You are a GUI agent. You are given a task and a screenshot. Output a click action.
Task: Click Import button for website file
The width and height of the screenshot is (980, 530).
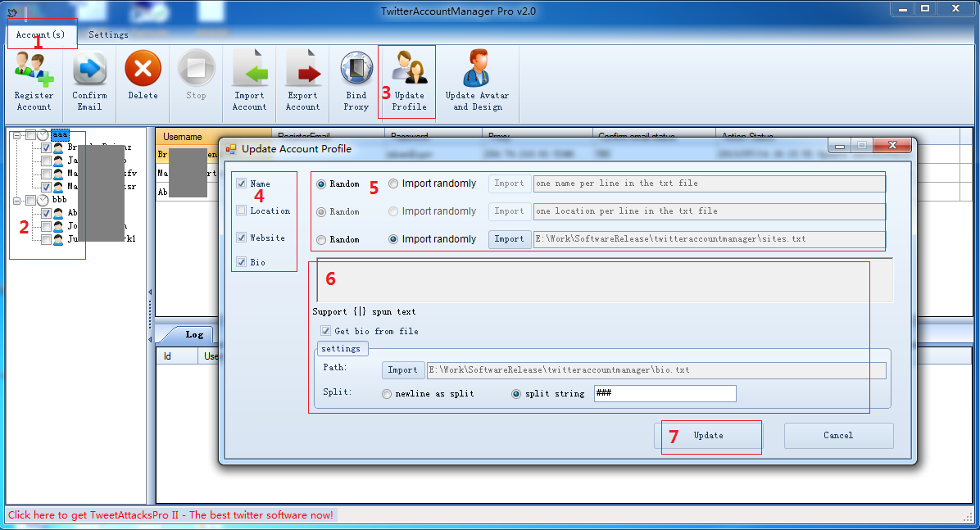(x=510, y=238)
